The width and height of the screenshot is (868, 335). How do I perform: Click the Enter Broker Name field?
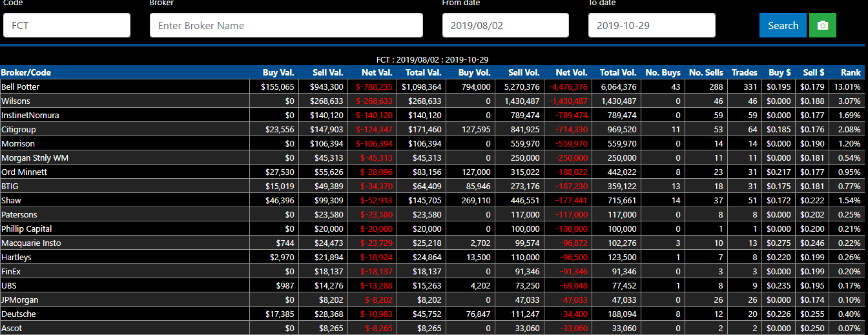click(286, 25)
